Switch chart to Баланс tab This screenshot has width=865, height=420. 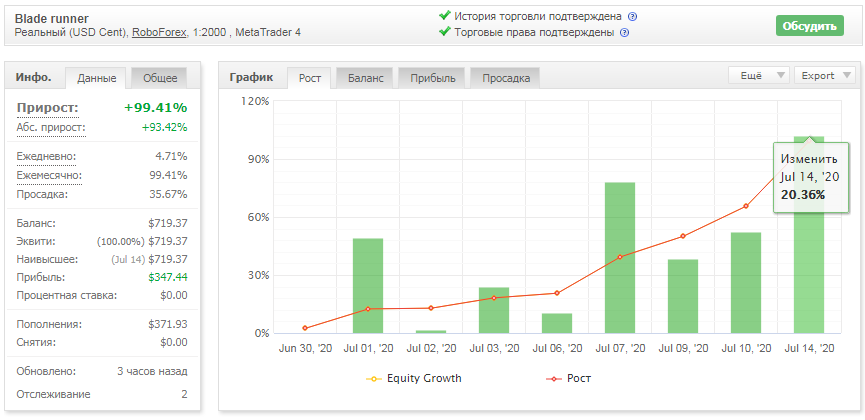[366, 78]
